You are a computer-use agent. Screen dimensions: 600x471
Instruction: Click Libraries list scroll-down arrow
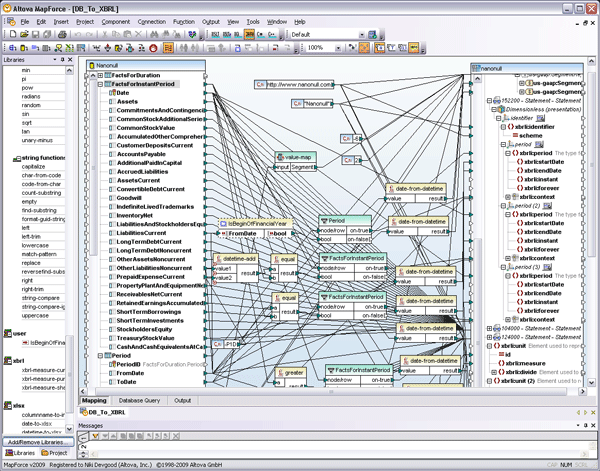(69, 429)
